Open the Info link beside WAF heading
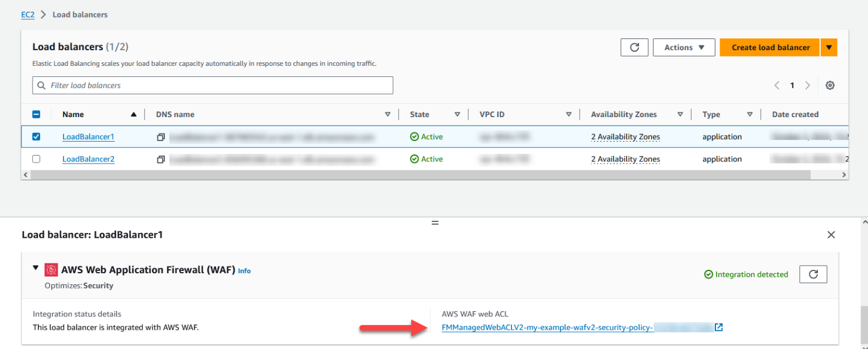The image size is (868, 349). click(x=244, y=270)
